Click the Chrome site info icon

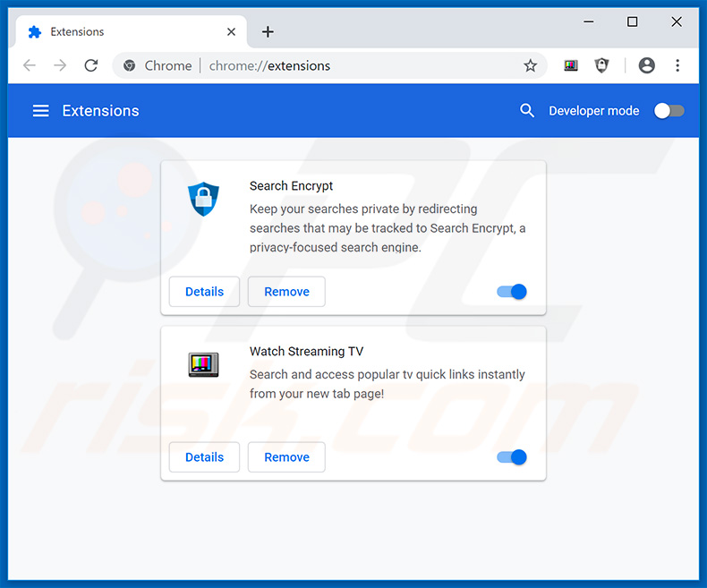point(130,66)
